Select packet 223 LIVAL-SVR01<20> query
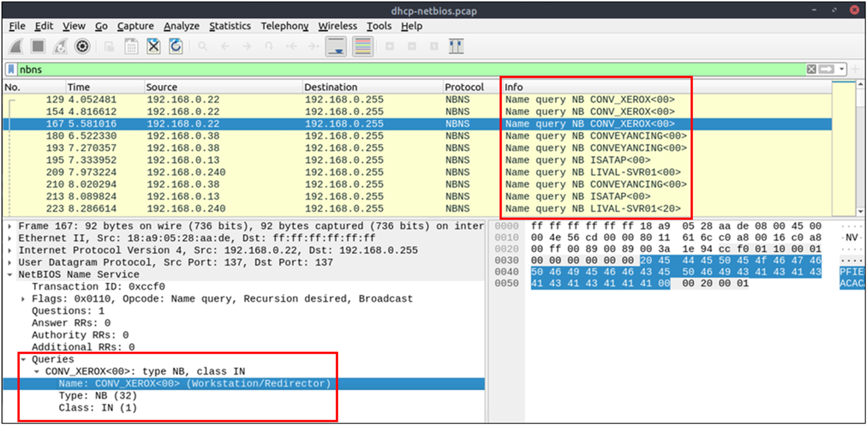 coord(416,209)
